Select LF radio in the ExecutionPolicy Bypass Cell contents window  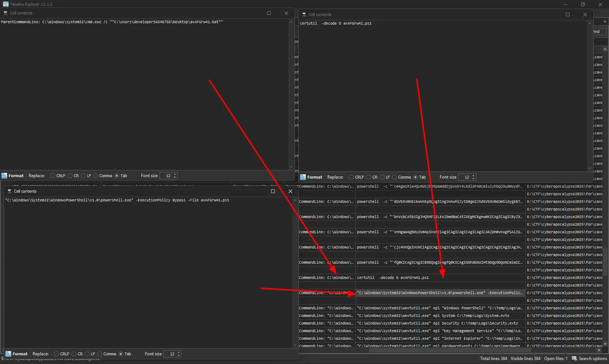tap(87, 354)
